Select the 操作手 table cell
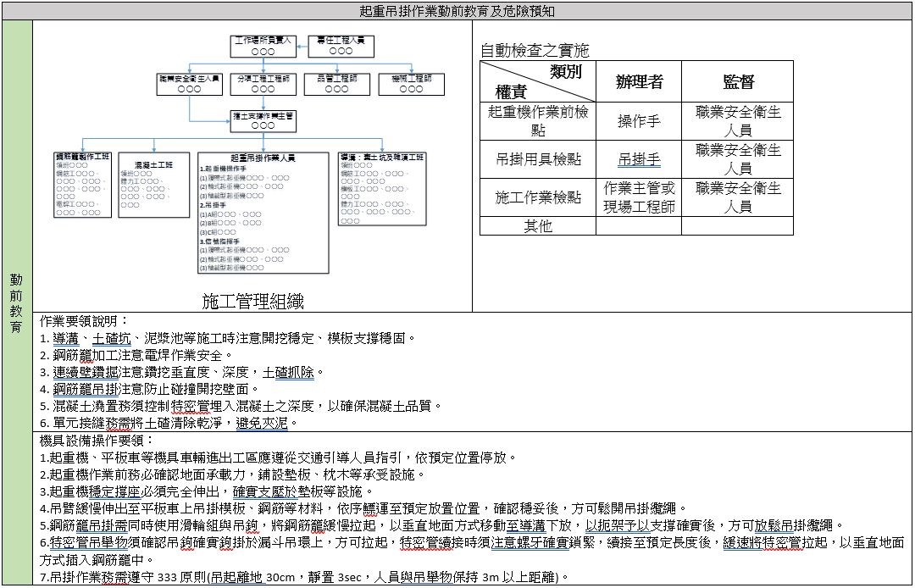 [639, 121]
